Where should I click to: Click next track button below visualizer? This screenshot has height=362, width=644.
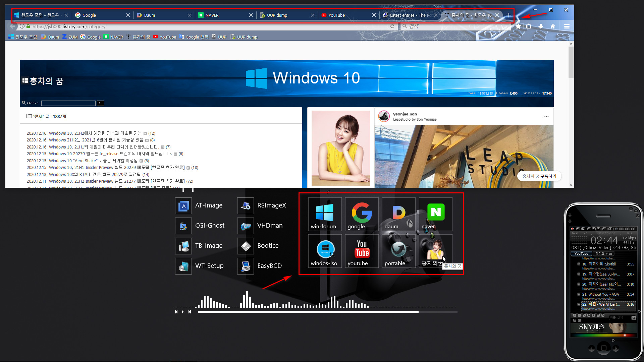[190, 312]
